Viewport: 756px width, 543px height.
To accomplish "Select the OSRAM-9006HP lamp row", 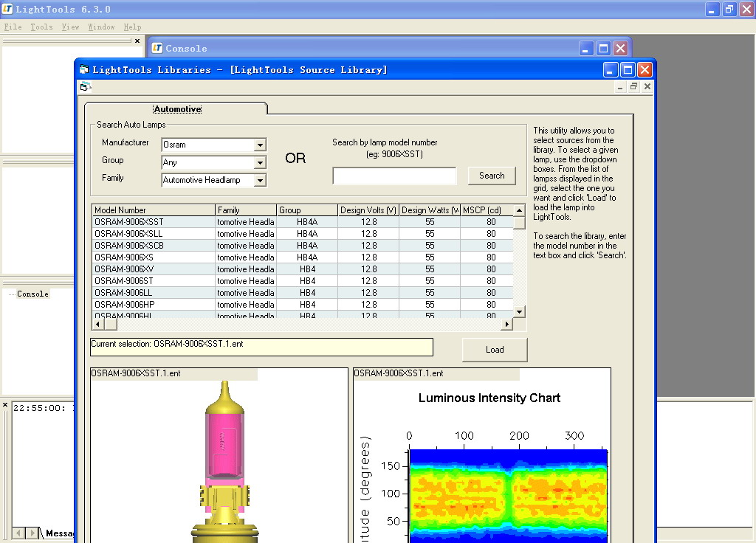I will pyautogui.click(x=302, y=305).
